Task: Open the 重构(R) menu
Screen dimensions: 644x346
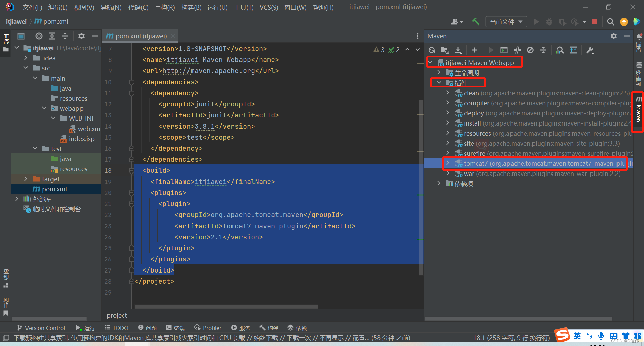Action: 165,7
